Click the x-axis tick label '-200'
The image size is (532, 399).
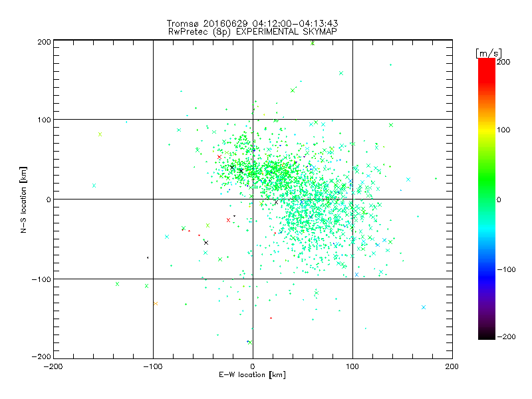pos(53,366)
